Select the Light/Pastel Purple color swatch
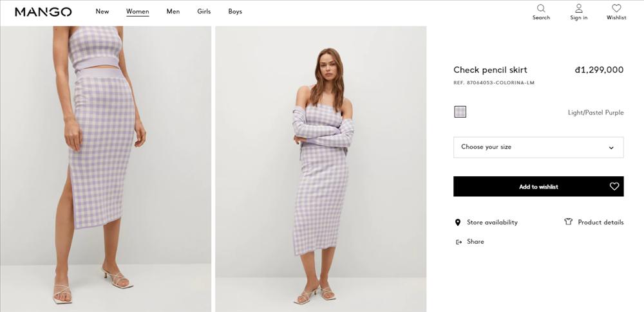This screenshot has width=644, height=312. click(x=460, y=112)
